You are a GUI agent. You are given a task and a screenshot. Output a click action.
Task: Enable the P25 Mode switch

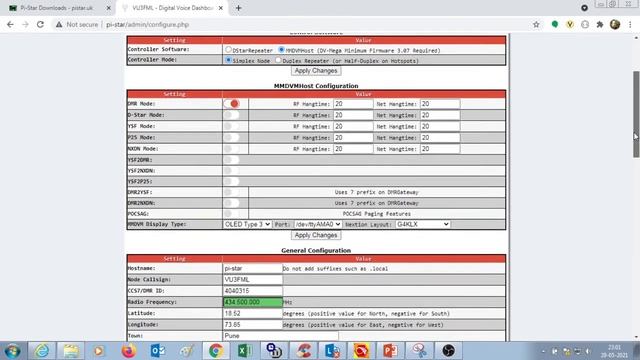(x=231, y=138)
